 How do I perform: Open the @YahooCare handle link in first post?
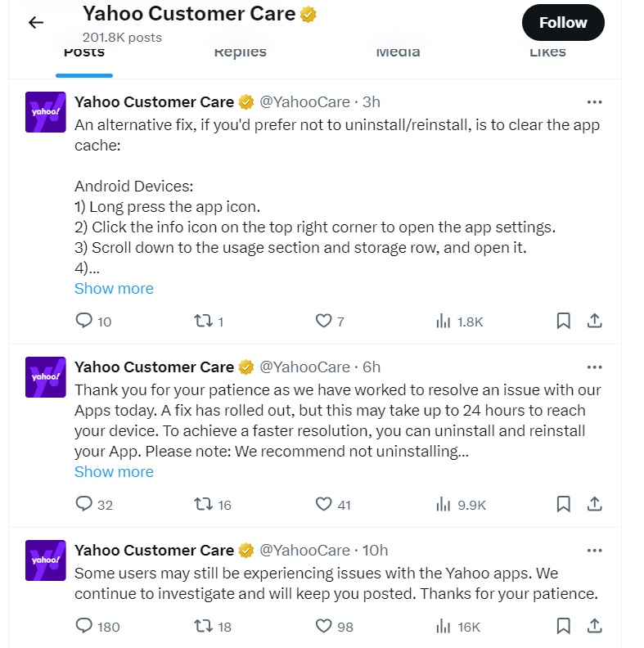point(304,102)
